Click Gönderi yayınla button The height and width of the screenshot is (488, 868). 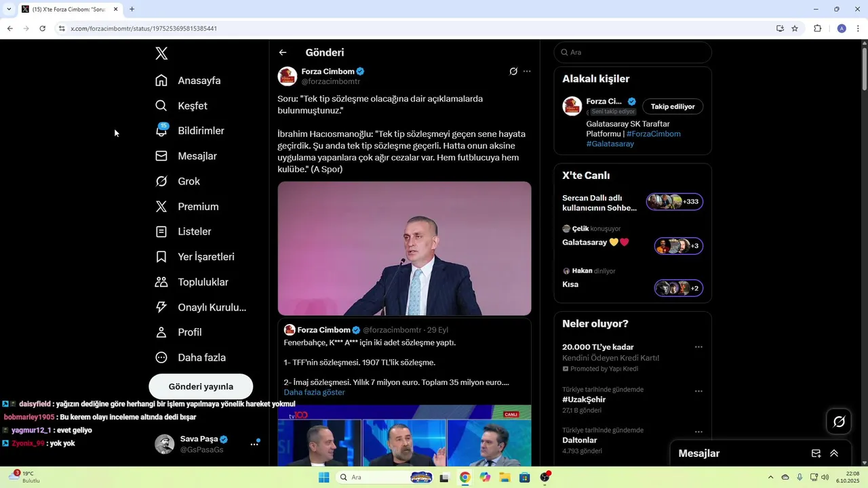click(x=201, y=386)
